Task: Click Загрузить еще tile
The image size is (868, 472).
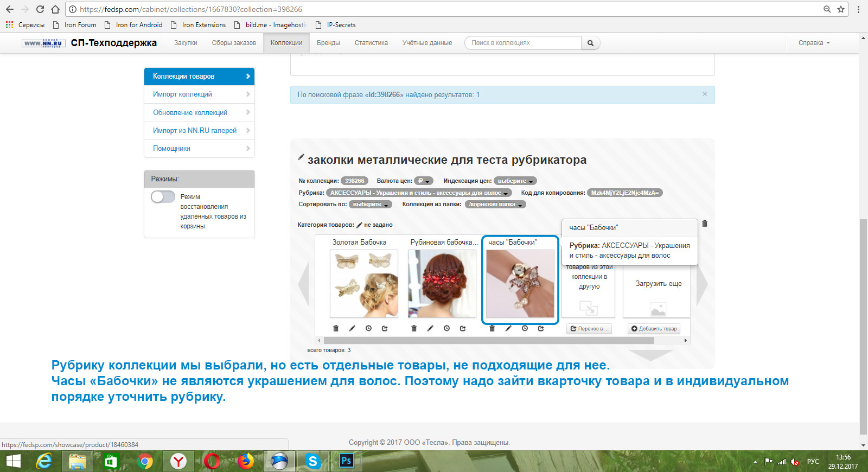Action: coord(658,284)
